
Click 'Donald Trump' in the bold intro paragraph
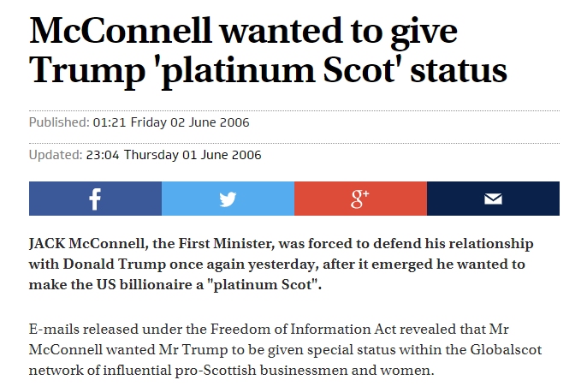pyautogui.click(x=114, y=264)
